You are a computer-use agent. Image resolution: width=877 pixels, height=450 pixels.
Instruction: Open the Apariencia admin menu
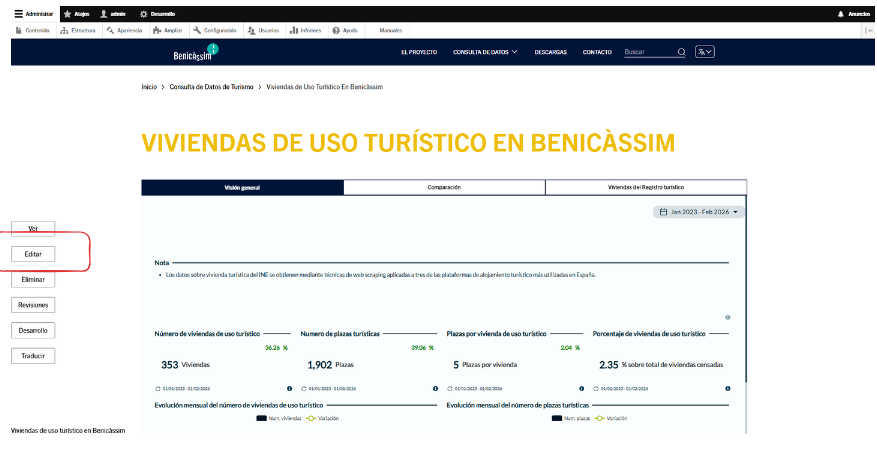click(125, 30)
